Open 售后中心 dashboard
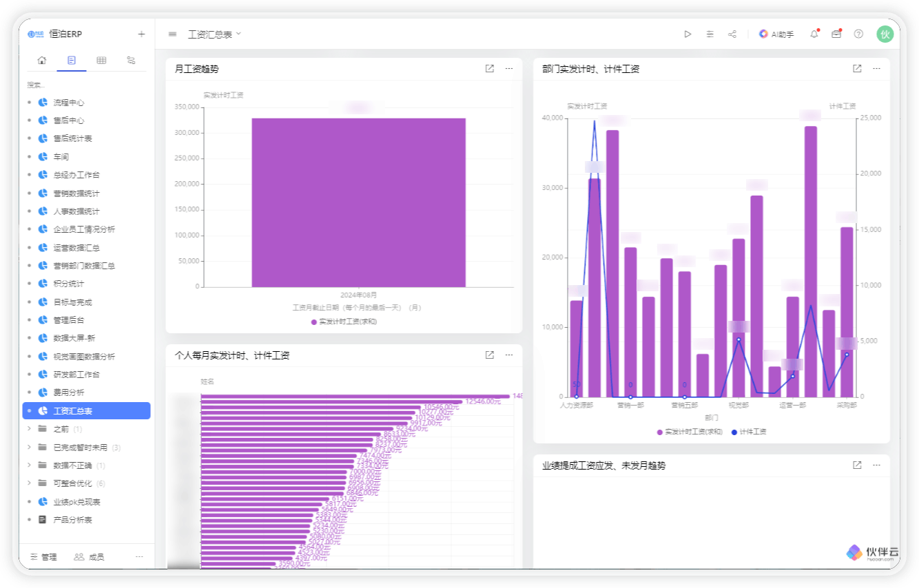919x588 pixels. [x=69, y=120]
